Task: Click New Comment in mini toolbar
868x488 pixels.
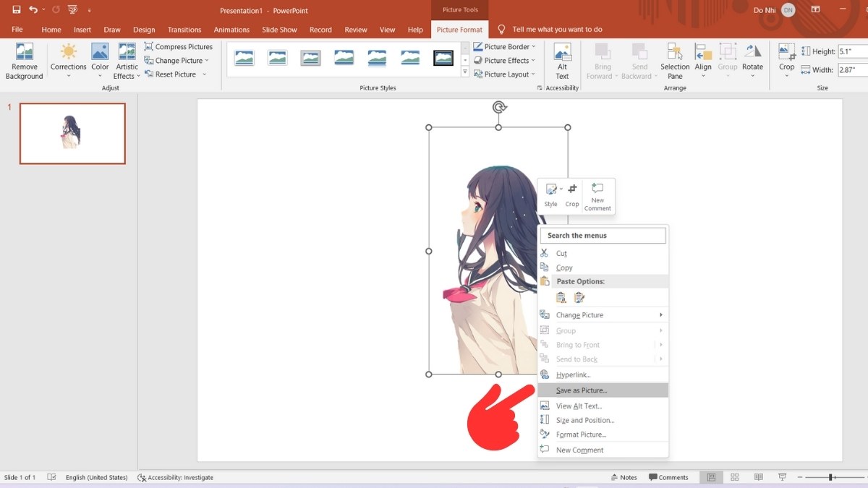Action: [x=597, y=196]
